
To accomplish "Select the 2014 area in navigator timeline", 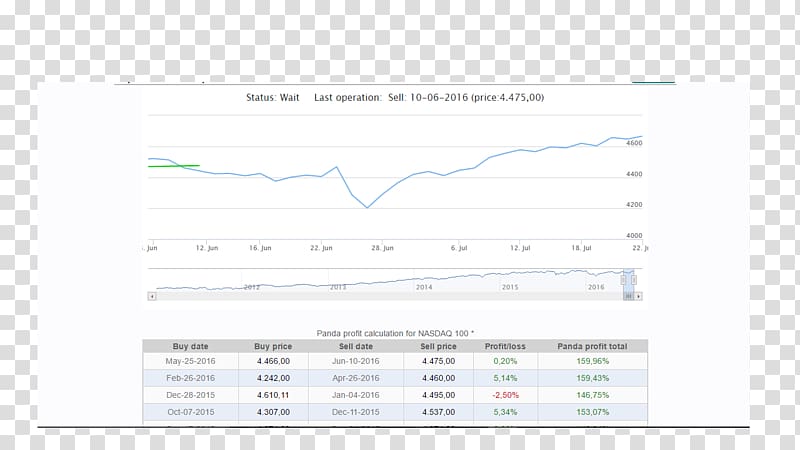I will [x=424, y=285].
